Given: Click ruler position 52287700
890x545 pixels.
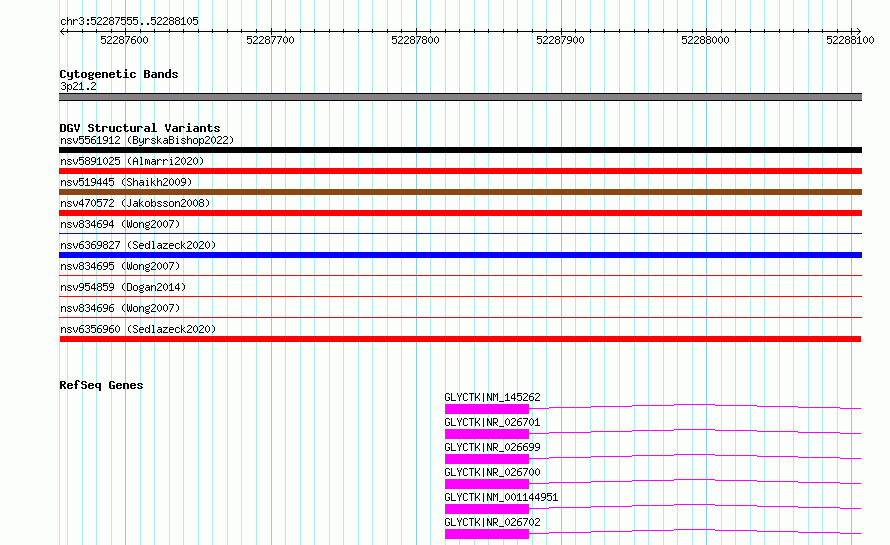Looking at the screenshot, I should pyautogui.click(x=270, y=40).
